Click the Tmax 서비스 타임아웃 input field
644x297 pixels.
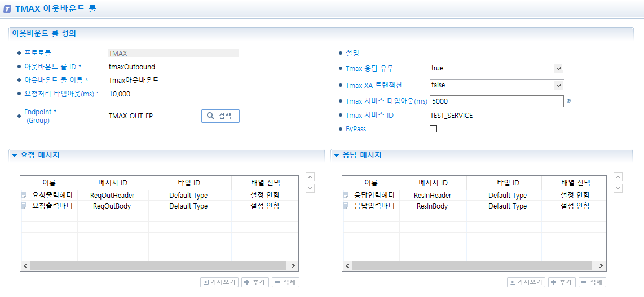point(496,101)
